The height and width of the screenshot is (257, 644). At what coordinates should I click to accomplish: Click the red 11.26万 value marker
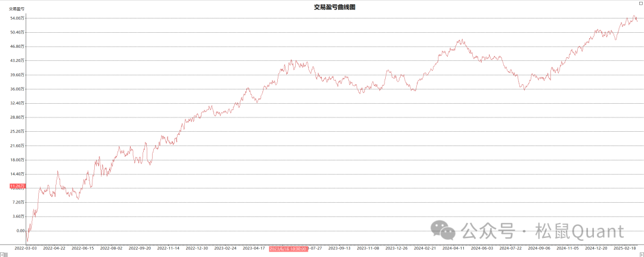tap(17, 186)
